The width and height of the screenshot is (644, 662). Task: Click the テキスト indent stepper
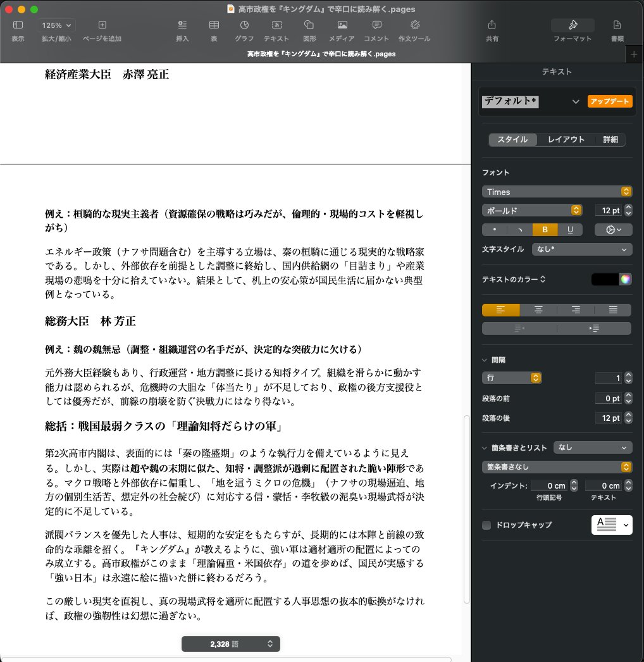(628, 485)
